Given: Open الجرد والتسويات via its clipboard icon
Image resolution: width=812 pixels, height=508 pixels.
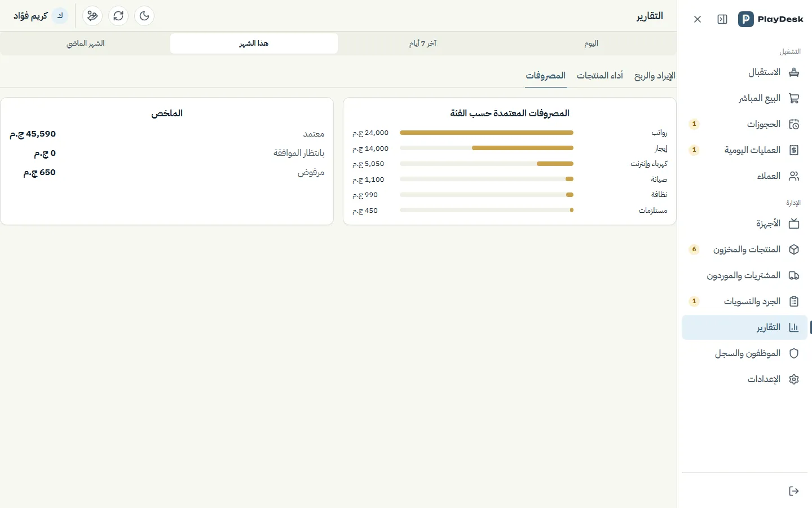Looking at the screenshot, I should pos(794,301).
